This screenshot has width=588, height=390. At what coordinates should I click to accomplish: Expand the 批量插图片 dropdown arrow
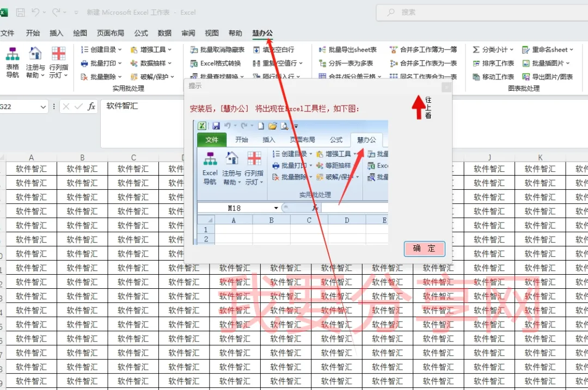pyautogui.click(x=568, y=63)
